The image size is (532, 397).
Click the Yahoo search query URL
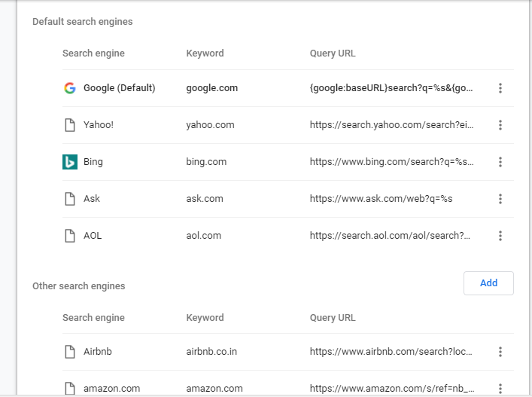pyautogui.click(x=391, y=125)
